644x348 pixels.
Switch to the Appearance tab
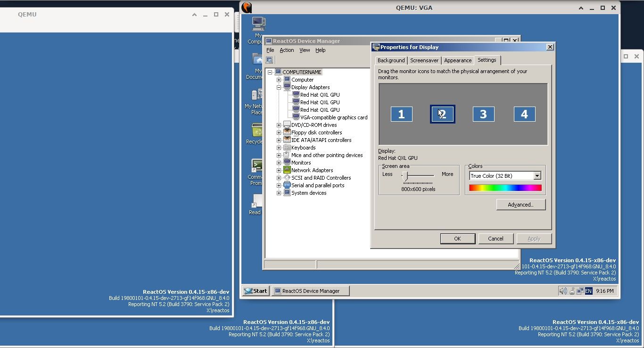click(457, 60)
